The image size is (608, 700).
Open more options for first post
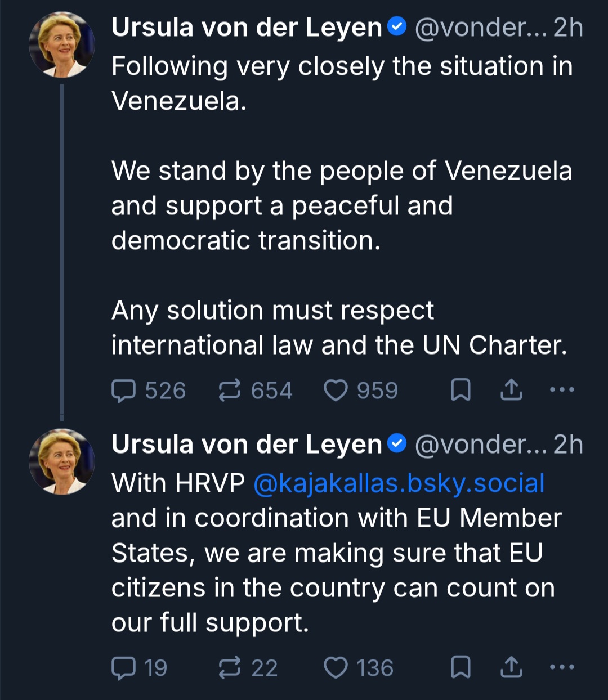[x=562, y=389]
